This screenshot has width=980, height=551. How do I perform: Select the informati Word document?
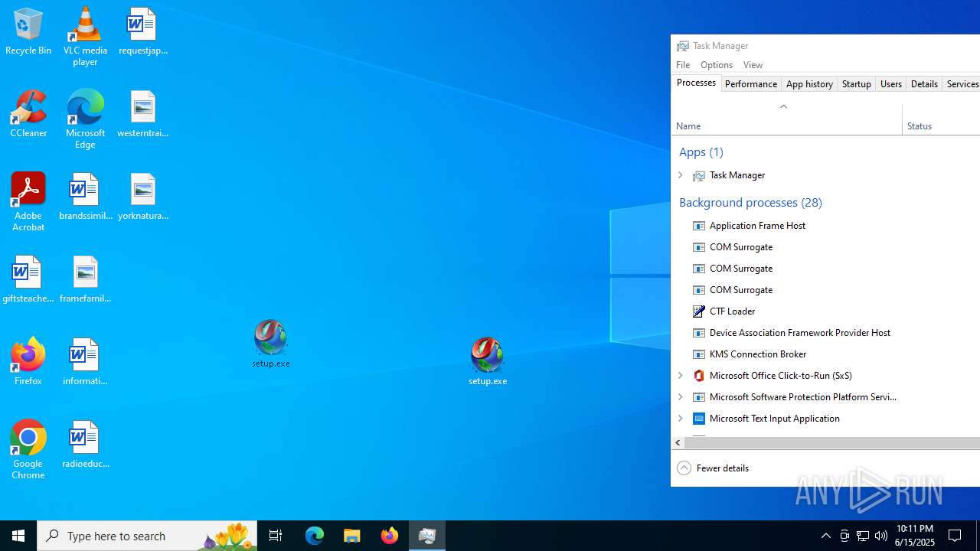click(x=85, y=362)
